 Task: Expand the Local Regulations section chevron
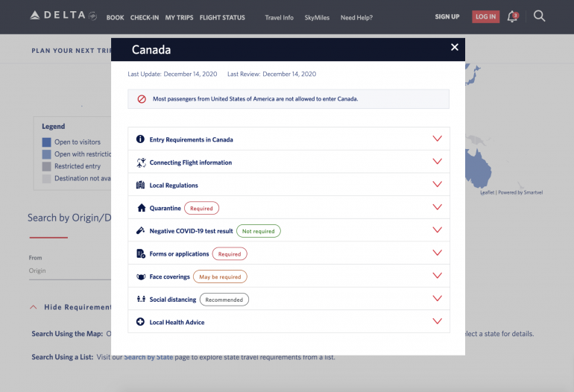[437, 185]
